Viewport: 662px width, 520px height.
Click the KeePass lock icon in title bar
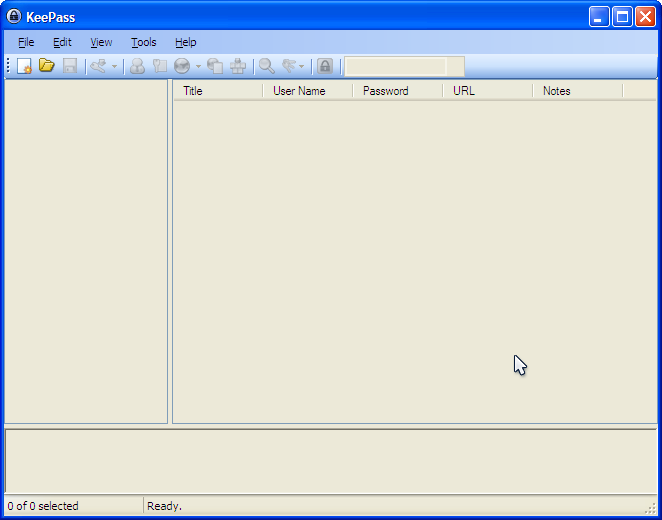click(x=14, y=17)
